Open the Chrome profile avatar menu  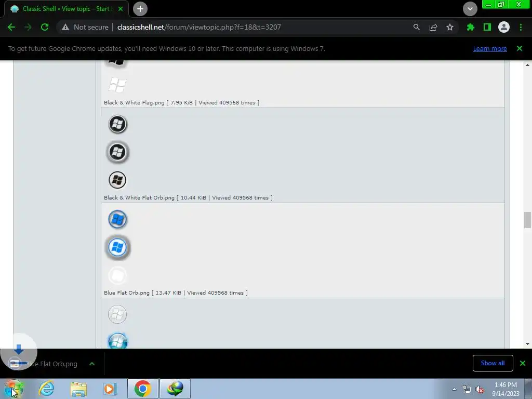point(503,27)
